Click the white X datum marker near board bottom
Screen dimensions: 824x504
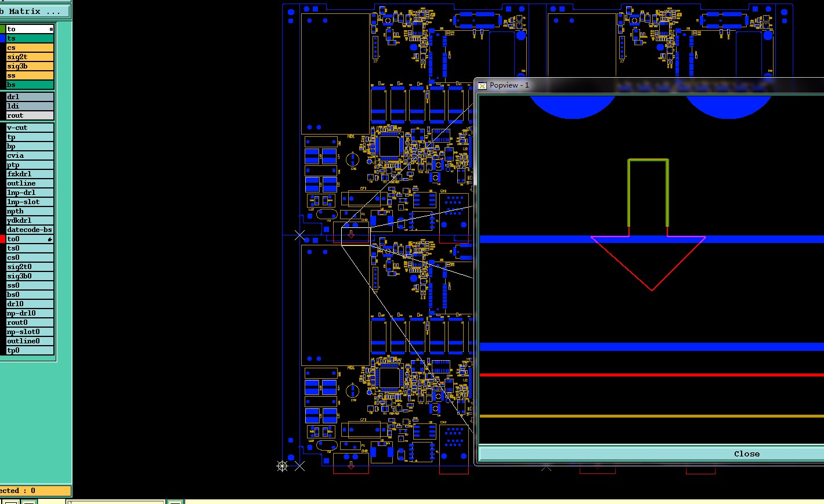click(299, 466)
